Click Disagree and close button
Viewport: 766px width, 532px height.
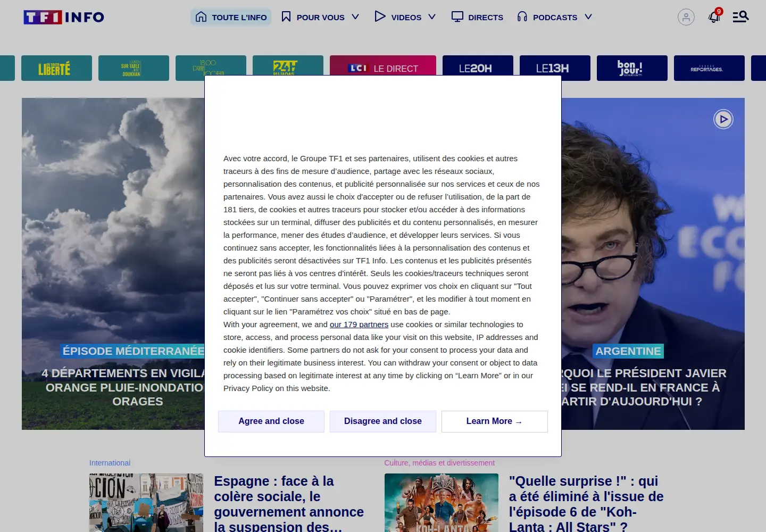click(x=383, y=421)
